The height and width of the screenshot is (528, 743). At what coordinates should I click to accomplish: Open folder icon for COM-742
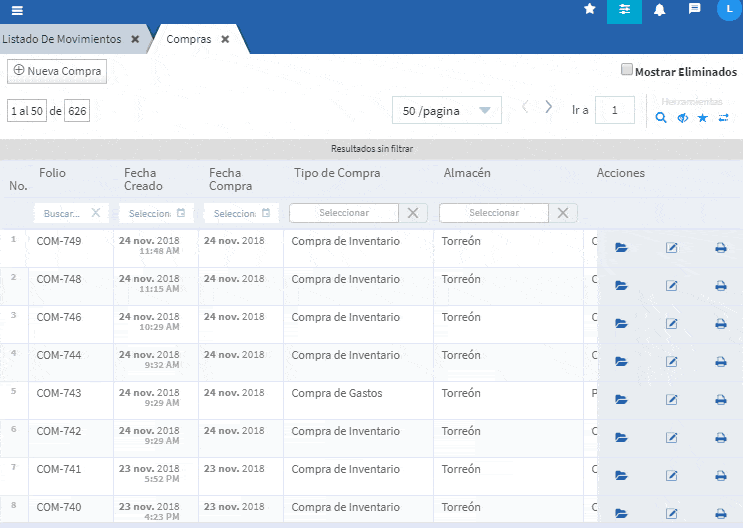[621, 437]
